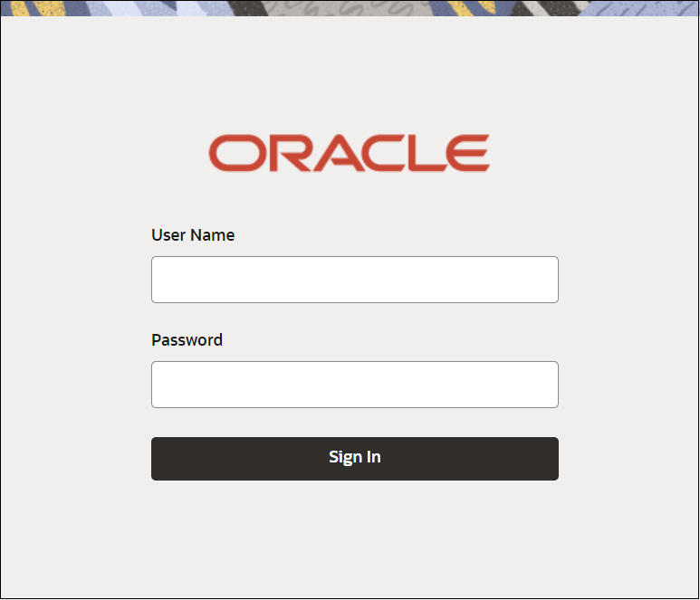Viewport: 700px width, 600px height.
Task: Click the Oracle wordmark above the form
Action: (350, 153)
